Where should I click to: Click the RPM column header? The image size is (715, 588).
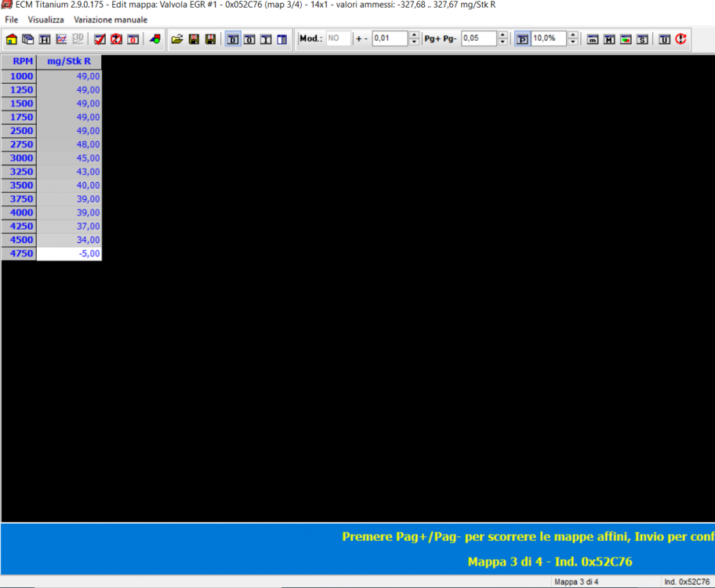[x=19, y=62]
